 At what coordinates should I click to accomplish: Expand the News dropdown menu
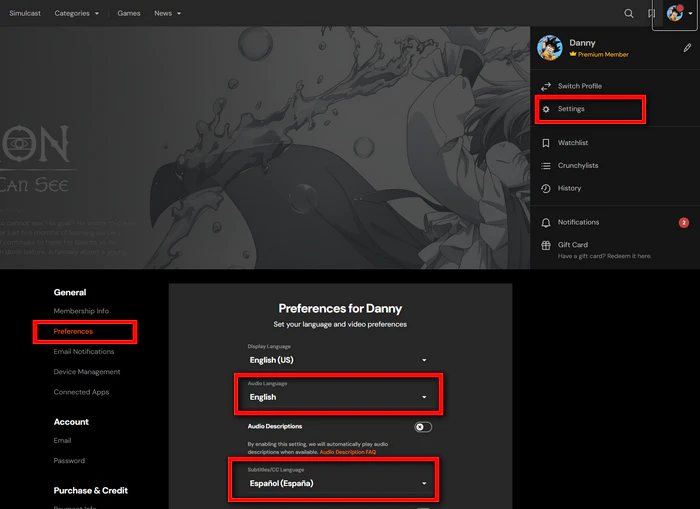pyautogui.click(x=167, y=13)
